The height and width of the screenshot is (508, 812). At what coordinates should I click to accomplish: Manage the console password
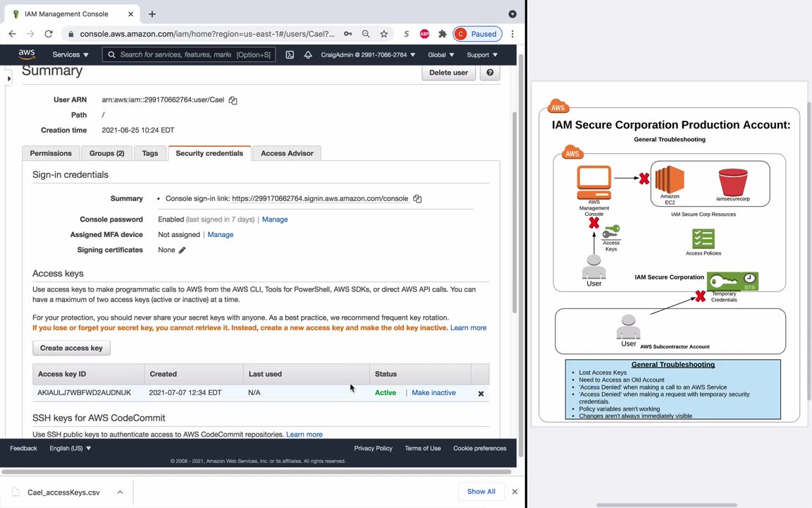coord(275,219)
